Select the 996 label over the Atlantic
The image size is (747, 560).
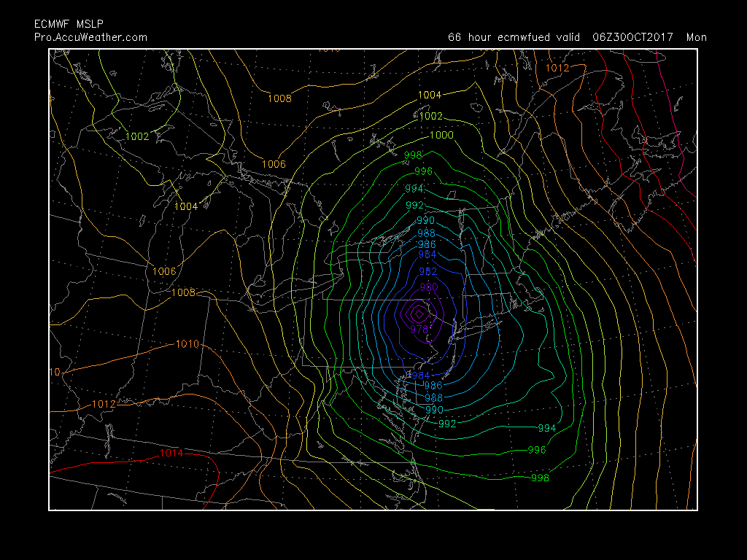click(x=536, y=450)
